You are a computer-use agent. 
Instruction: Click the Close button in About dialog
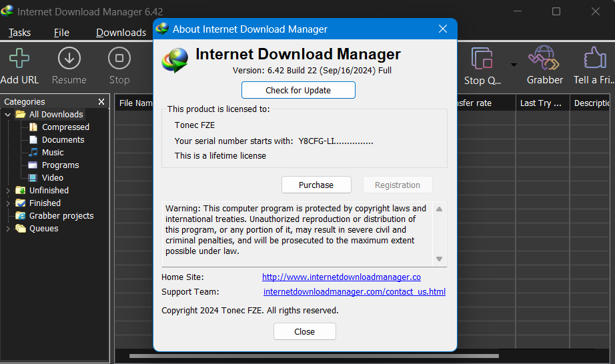[305, 331]
